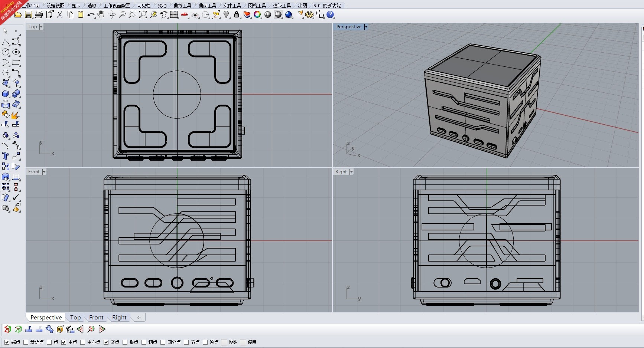Toggle the 端点 (End) osnap checkbox
The height and width of the screenshot is (348, 644).
coord(7,342)
